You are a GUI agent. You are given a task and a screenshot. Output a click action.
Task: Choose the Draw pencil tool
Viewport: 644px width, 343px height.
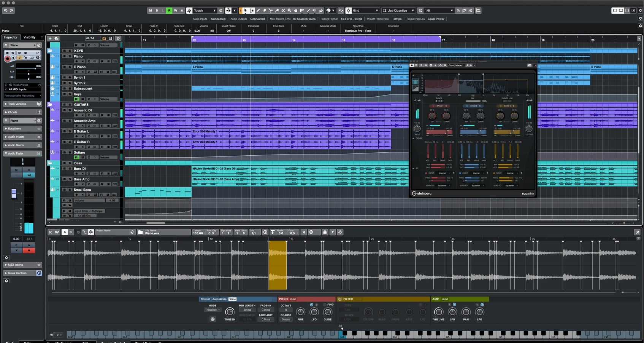pyautogui.click(x=258, y=11)
